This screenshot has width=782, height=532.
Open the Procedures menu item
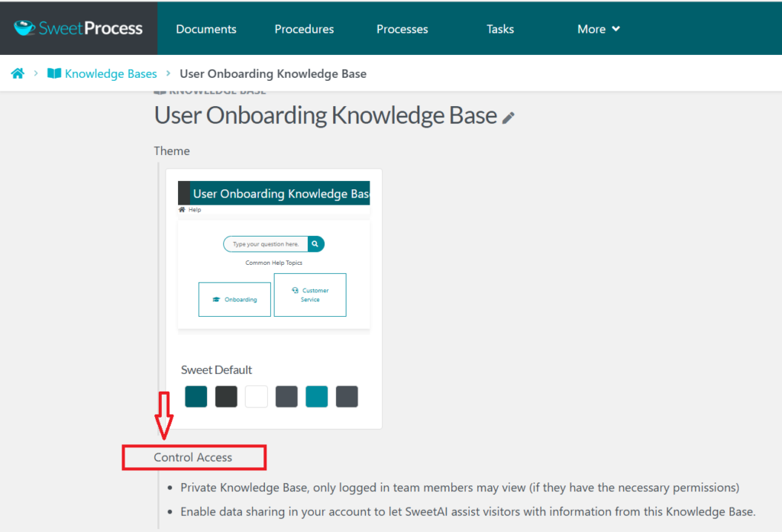pos(304,29)
